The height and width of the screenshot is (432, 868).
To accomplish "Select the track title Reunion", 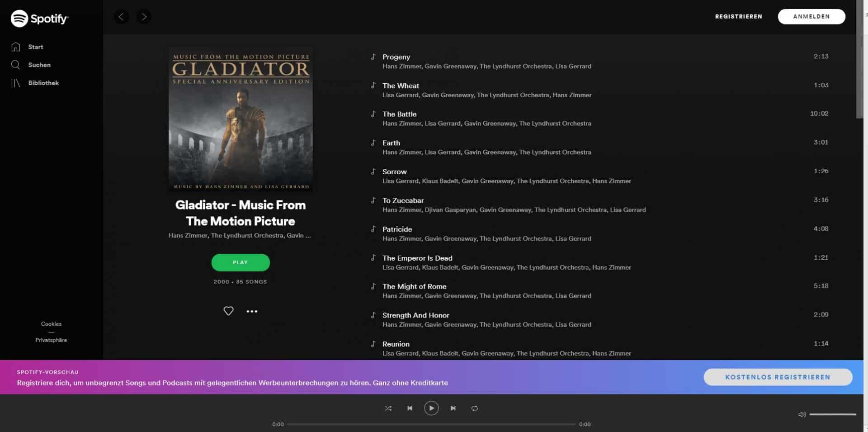I will pyautogui.click(x=396, y=344).
